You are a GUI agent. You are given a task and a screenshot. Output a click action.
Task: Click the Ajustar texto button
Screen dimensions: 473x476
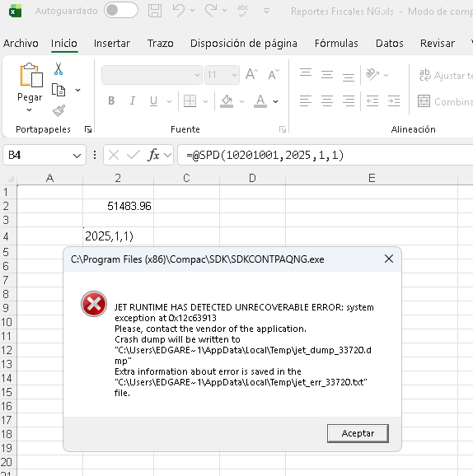(445, 75)
